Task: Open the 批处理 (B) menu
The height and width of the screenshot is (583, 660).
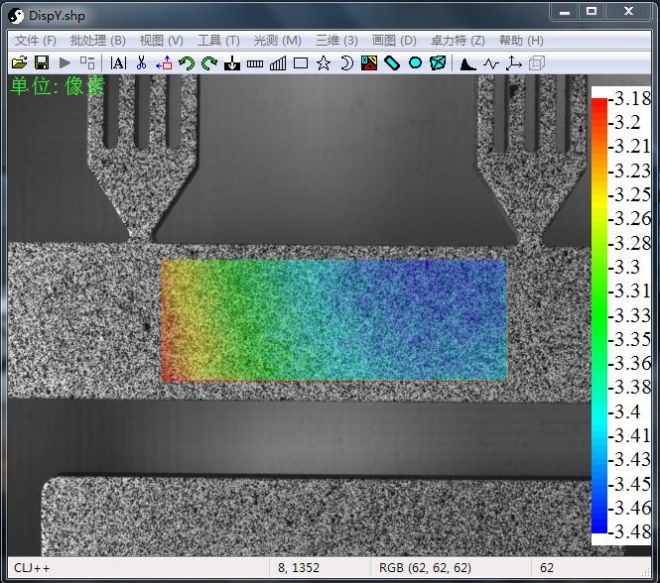Action: coord(98,40)
